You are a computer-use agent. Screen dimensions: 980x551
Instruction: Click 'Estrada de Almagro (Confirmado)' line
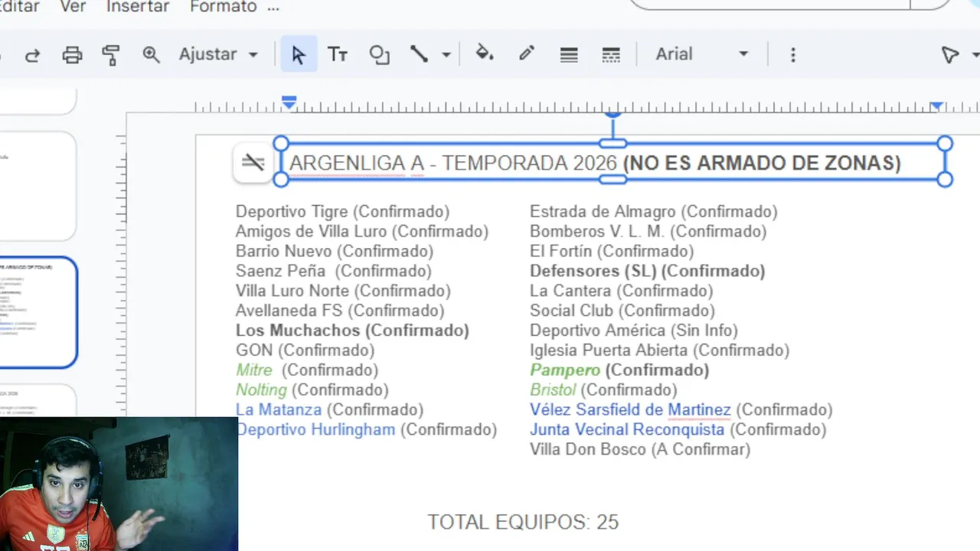(653, 211)
